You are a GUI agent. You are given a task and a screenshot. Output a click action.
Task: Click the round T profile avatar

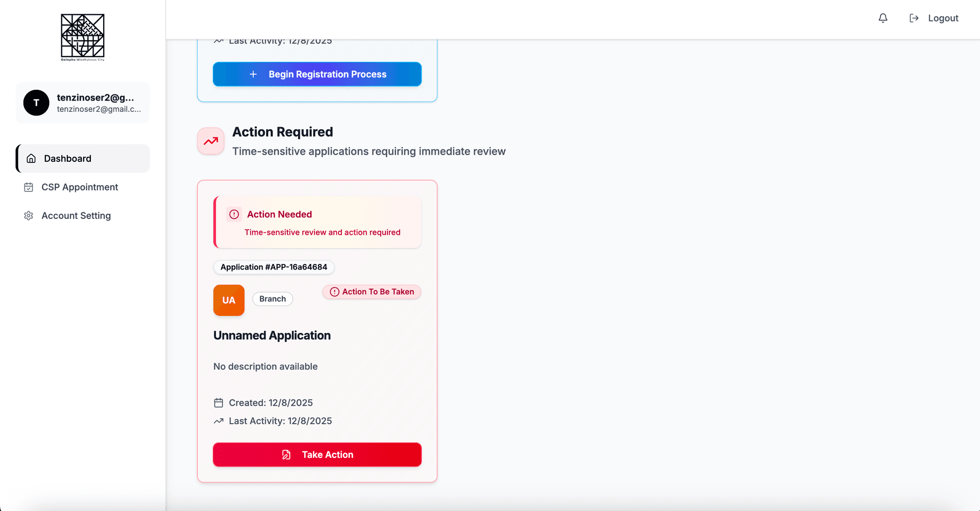[x=36, y=103]
